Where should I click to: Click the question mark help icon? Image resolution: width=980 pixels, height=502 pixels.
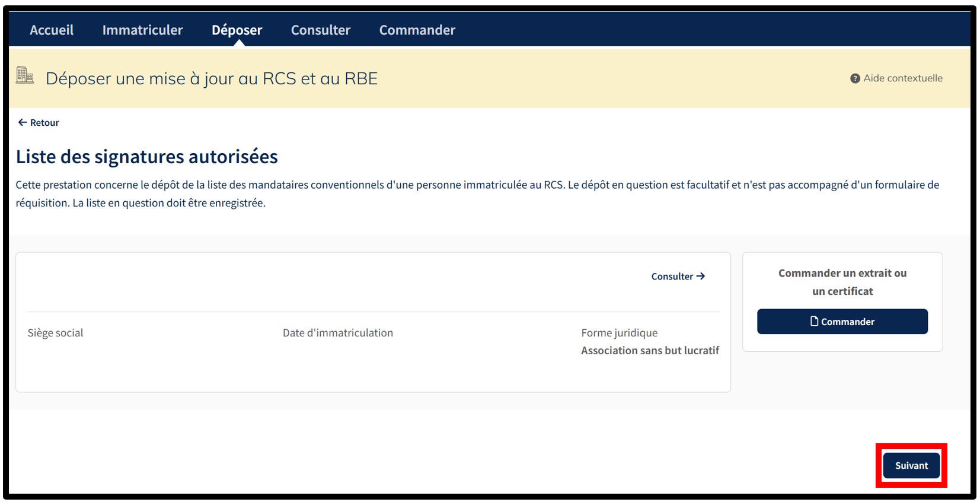point(855,78)
